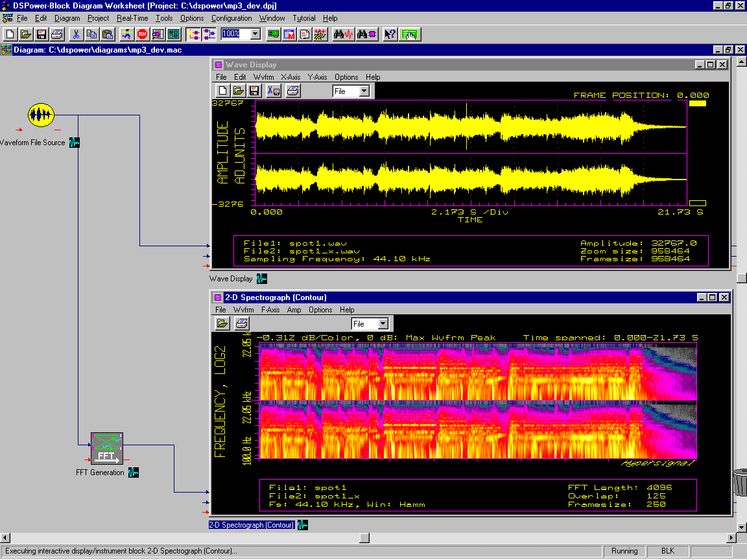Image resolution: width=747 pixels, height=560 pixels.
Task: Click the sparkle wizard toolbar icon
Action: coord(320,34)
